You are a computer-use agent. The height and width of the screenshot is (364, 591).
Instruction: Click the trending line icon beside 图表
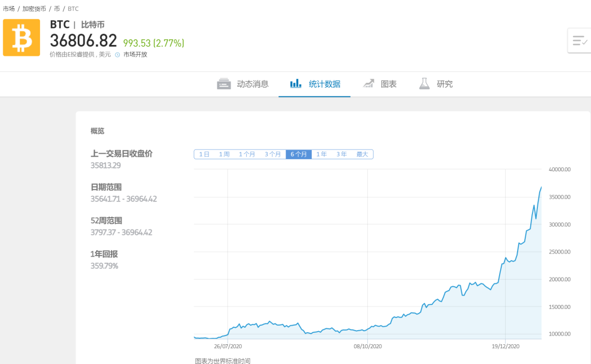(368, 84)
